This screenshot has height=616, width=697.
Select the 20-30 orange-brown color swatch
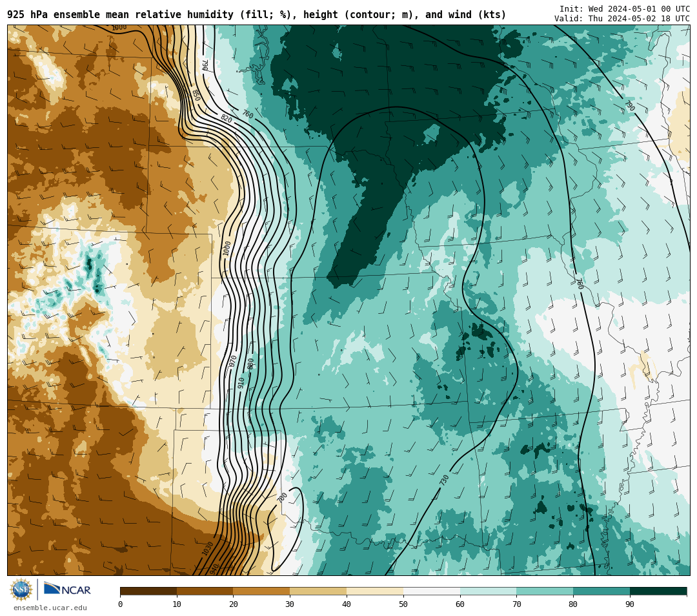[261, 591]
